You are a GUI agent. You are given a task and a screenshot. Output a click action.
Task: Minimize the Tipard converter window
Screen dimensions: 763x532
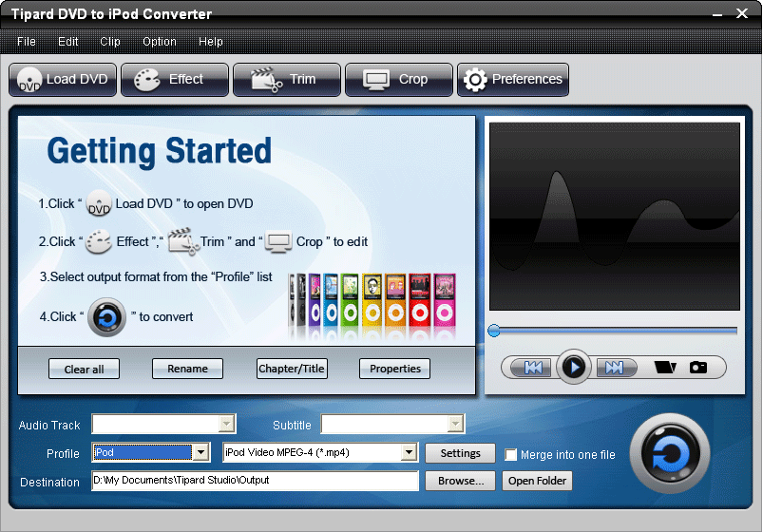coord(717,14)
